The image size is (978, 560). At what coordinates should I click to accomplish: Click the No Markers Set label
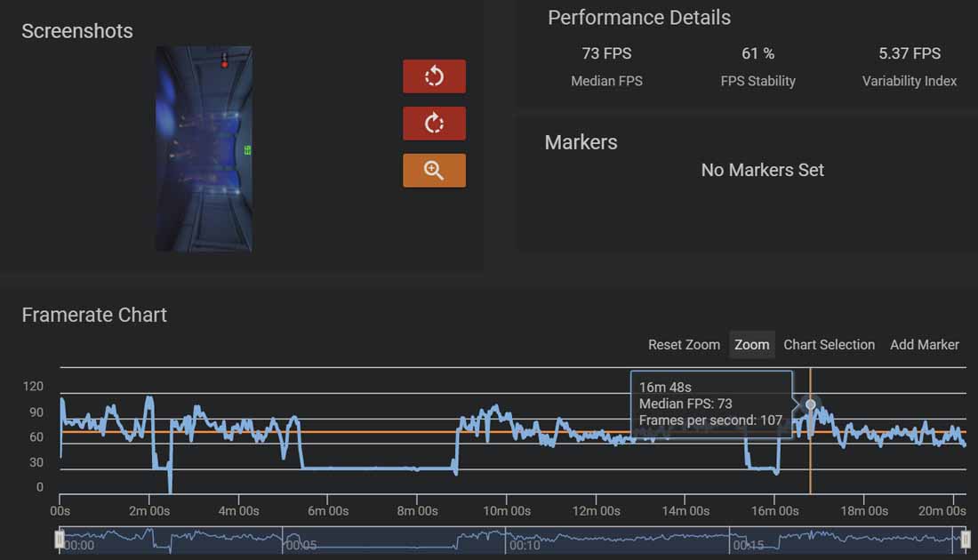point(761,170)
